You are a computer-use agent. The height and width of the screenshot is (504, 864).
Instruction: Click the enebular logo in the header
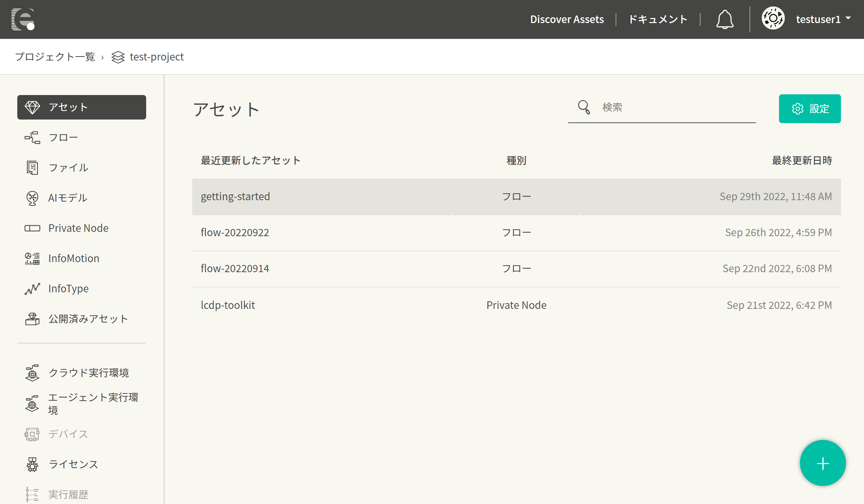coord(23,19)
